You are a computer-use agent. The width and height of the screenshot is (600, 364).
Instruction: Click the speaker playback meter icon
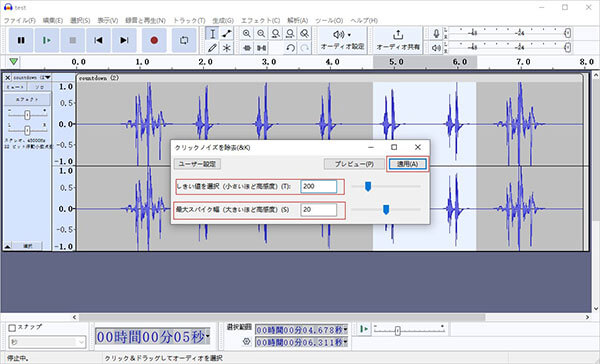(436, 47)
